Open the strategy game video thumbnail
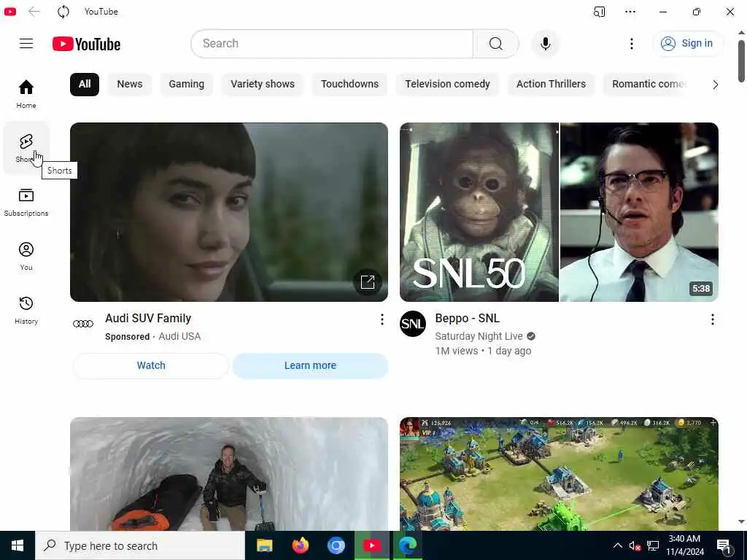The height and width of the screenshot is (560, 747). 559,474
